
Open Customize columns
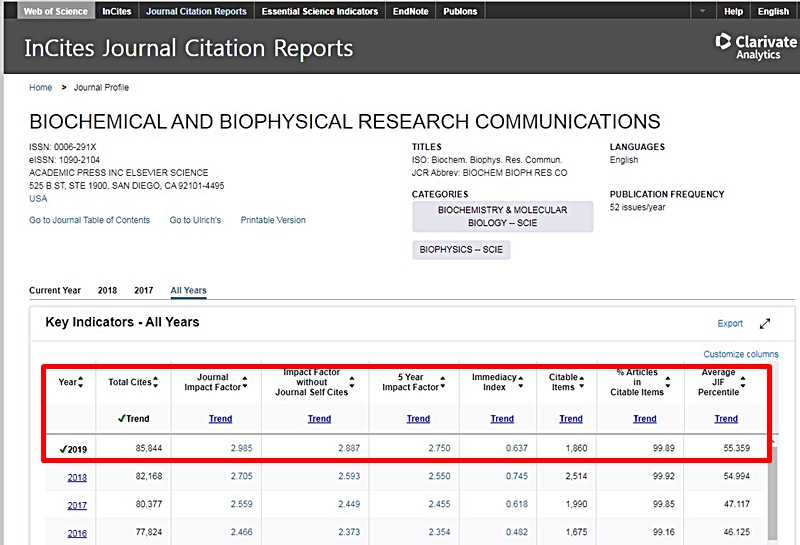pos(741,354)
